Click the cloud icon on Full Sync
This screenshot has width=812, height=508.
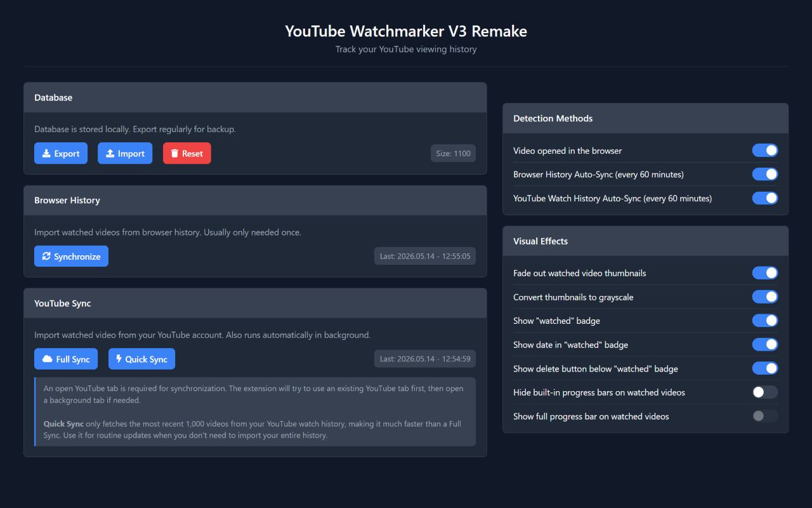click(x=47, y=359)
